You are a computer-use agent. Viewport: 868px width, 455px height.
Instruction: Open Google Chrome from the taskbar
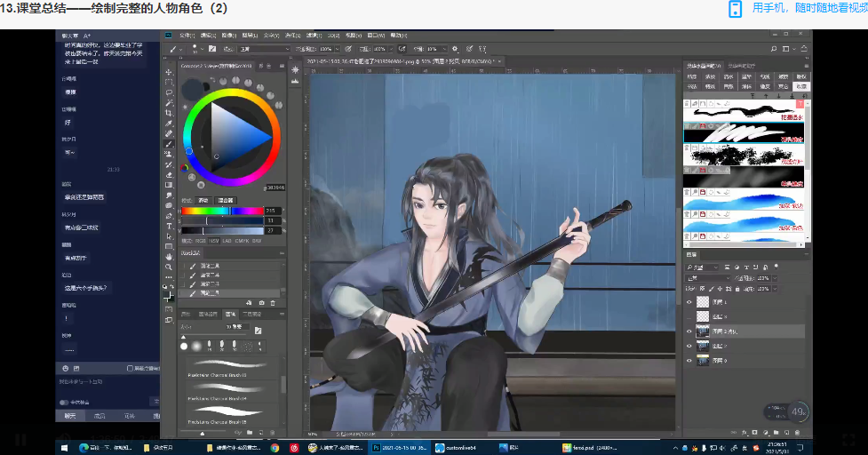tap(275, 447)
